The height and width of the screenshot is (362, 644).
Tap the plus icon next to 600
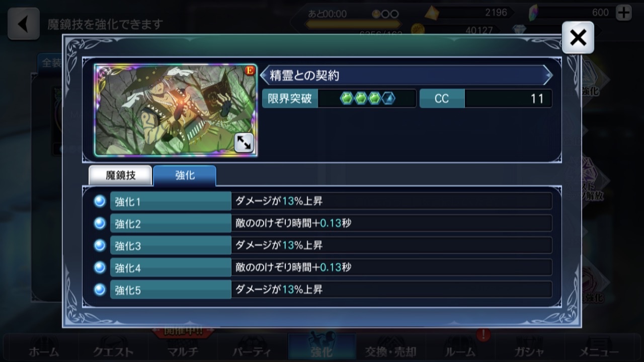pos(624,13)
